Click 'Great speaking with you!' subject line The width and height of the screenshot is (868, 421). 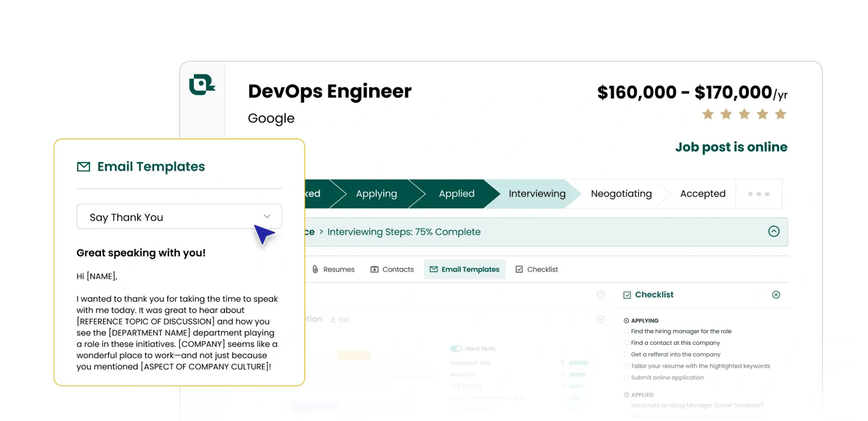[x=141, y=253]
